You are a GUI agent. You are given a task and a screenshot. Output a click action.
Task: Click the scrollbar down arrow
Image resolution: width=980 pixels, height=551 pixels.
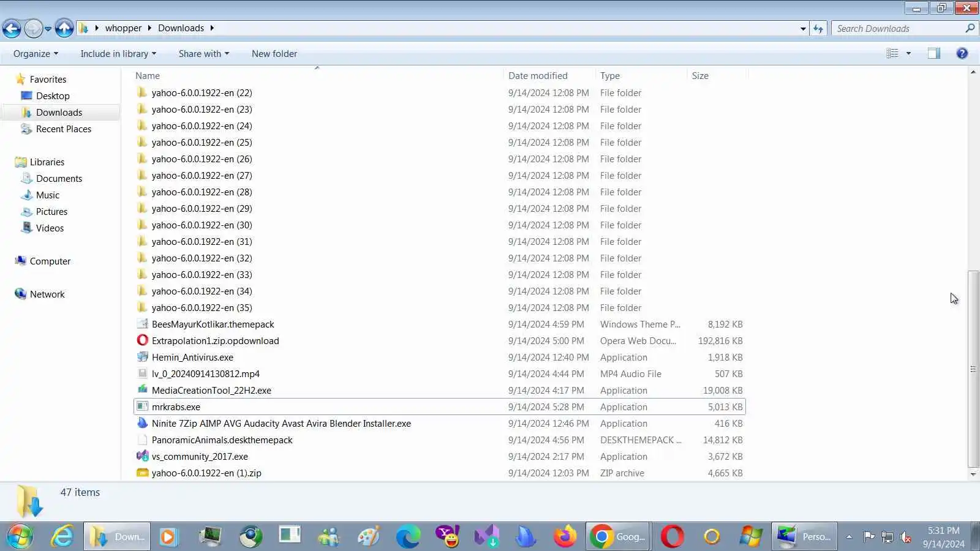click(973, 474)
